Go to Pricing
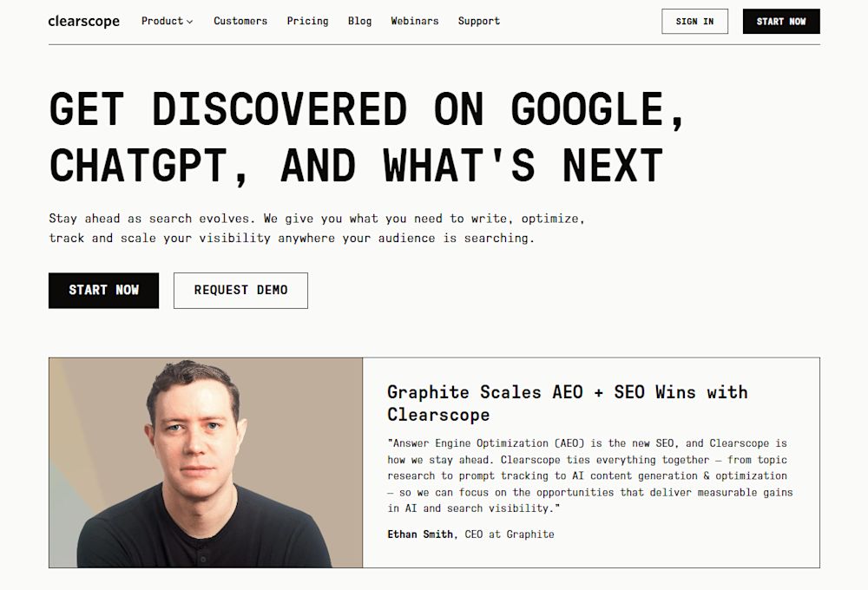868x590 pixels. tap(307, 21)
